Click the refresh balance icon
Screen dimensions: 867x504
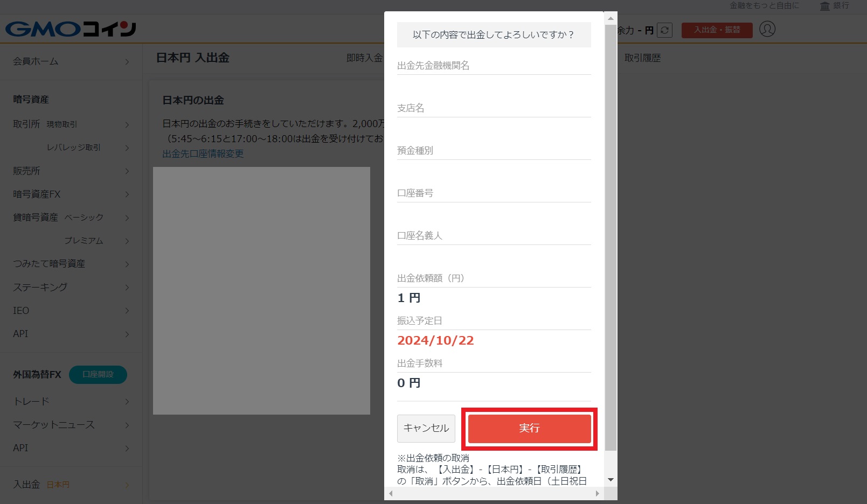tap(665, 30)
